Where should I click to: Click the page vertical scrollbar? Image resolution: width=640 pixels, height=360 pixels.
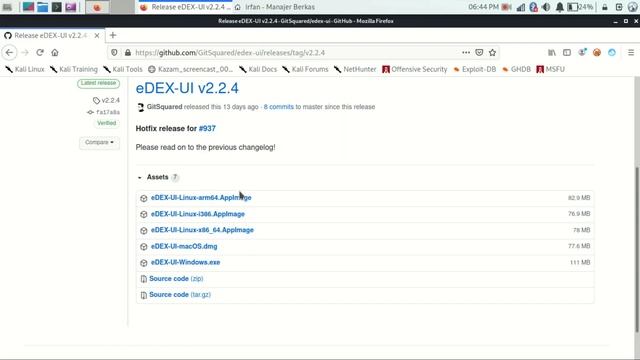[637, 250]
